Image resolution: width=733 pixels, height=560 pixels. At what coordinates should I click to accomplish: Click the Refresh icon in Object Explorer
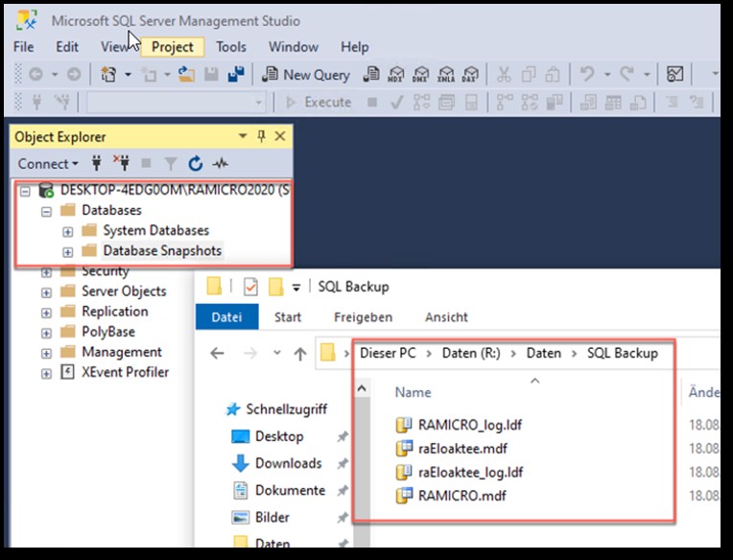coord(196,163)
